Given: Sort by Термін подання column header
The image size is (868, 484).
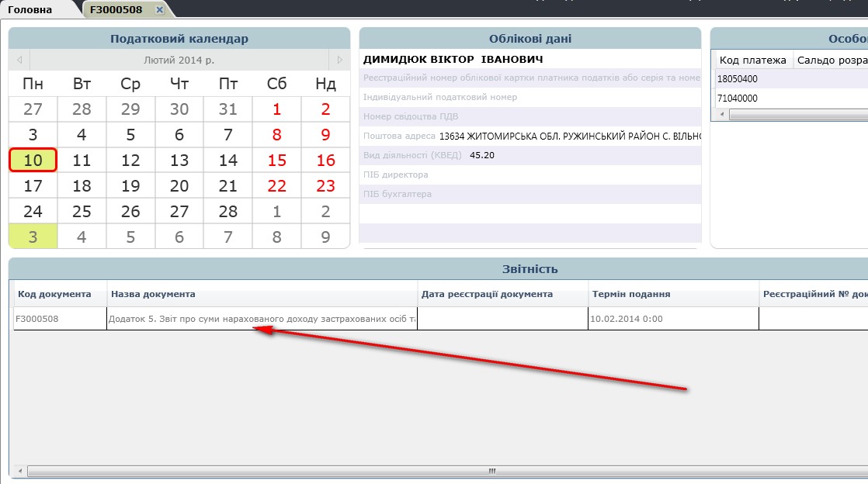Looking at the screenshot, I should click(672, 294).
